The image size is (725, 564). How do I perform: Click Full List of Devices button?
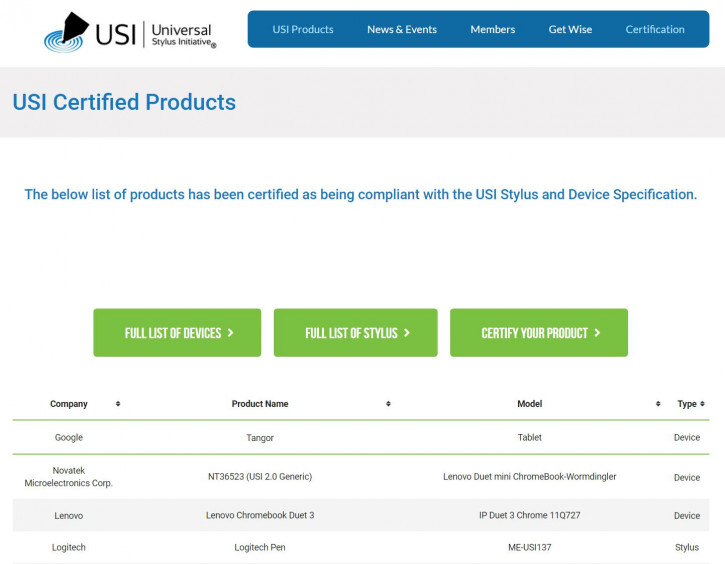point(177,333)
